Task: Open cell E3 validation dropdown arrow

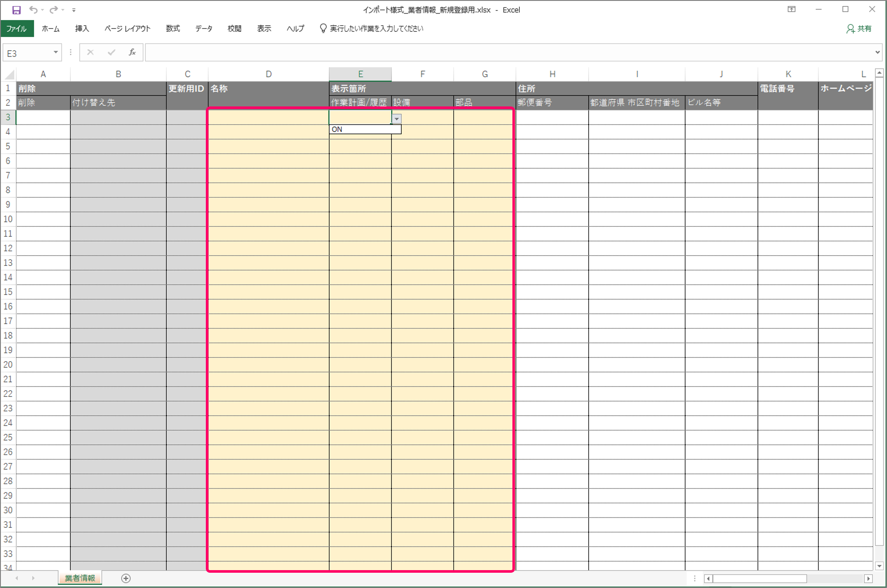Action: tap(396, 119)
